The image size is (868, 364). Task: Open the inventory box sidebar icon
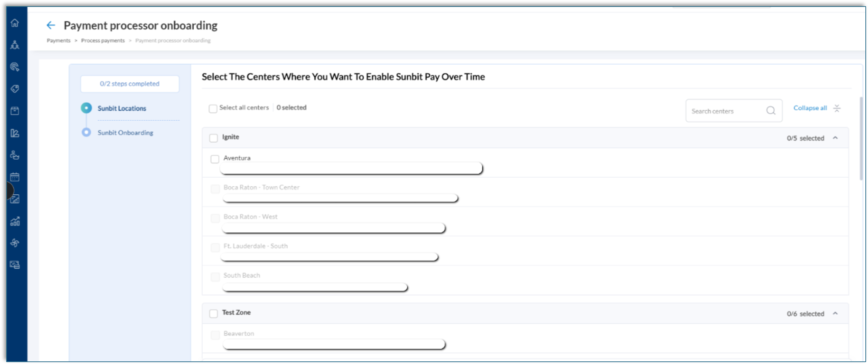point(15,110)
